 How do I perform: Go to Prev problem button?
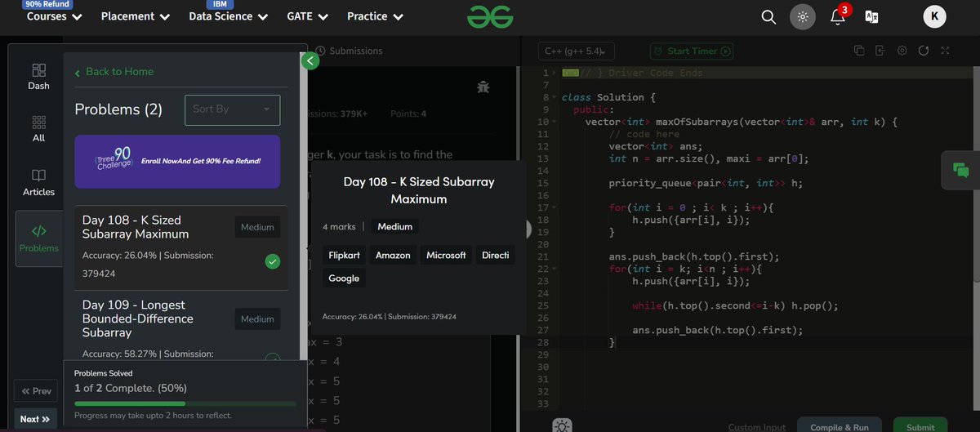pos(36,392)
